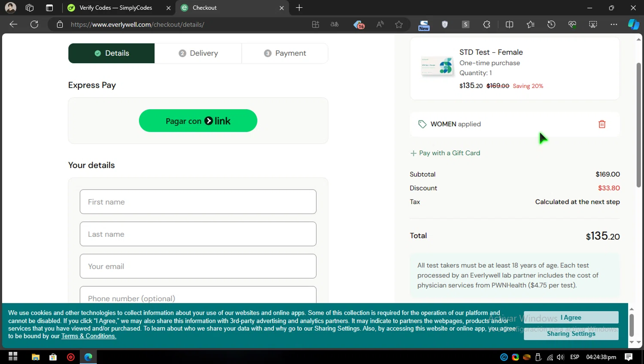644x364 pixels.
Task: Open the Favorites list icon
Action: (x=531, y=24)
